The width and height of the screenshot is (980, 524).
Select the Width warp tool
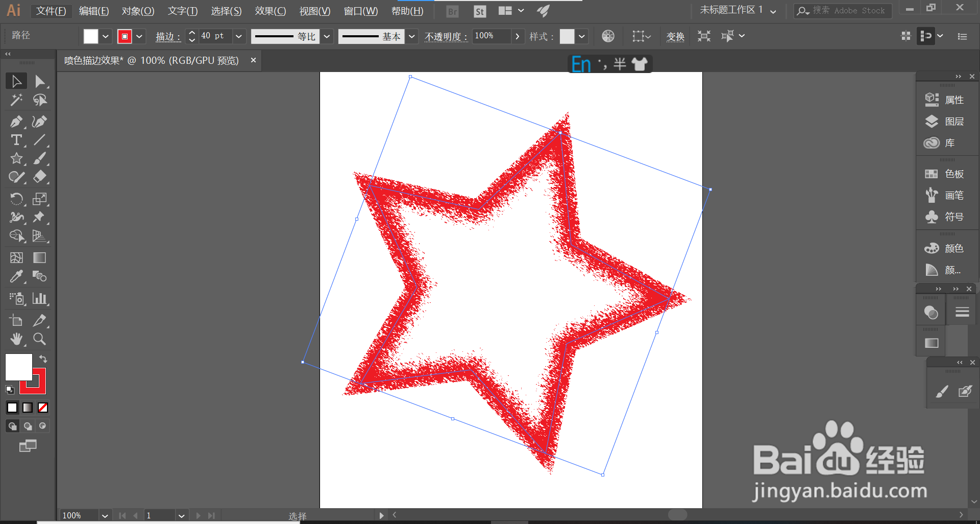click(16, 217)
